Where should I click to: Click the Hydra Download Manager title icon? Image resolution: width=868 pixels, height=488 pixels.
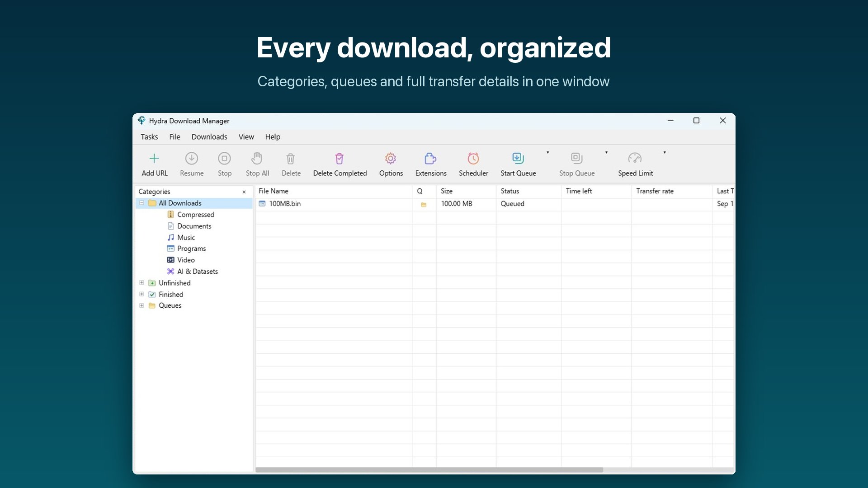click(x=142, y=121)
